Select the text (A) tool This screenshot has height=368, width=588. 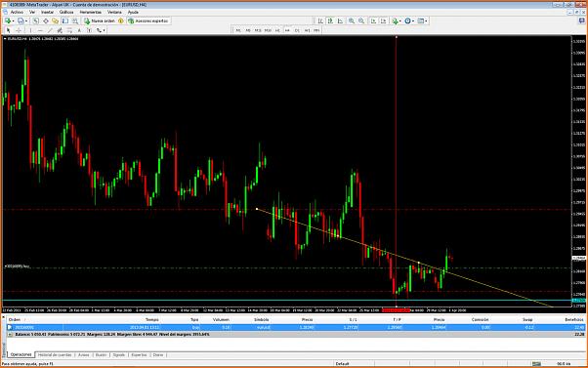coord(79,30)
